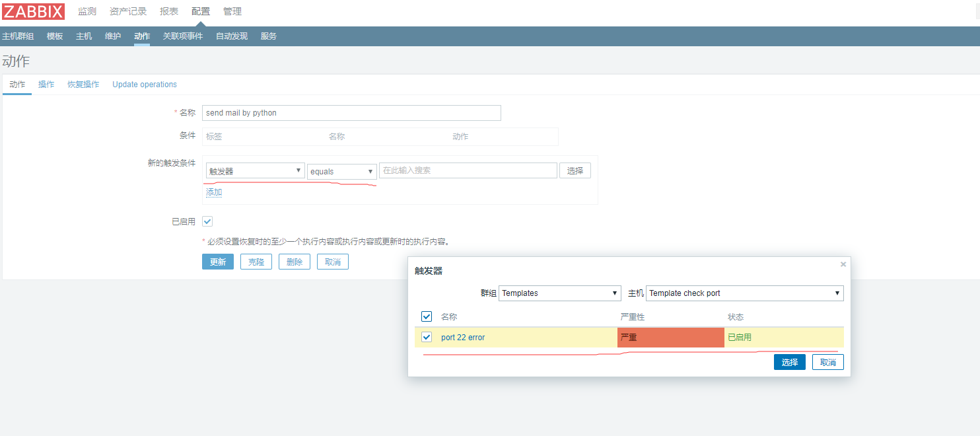Click the 删除 button
The height and width of the screenshot is (436, 980).
point(295,262)
